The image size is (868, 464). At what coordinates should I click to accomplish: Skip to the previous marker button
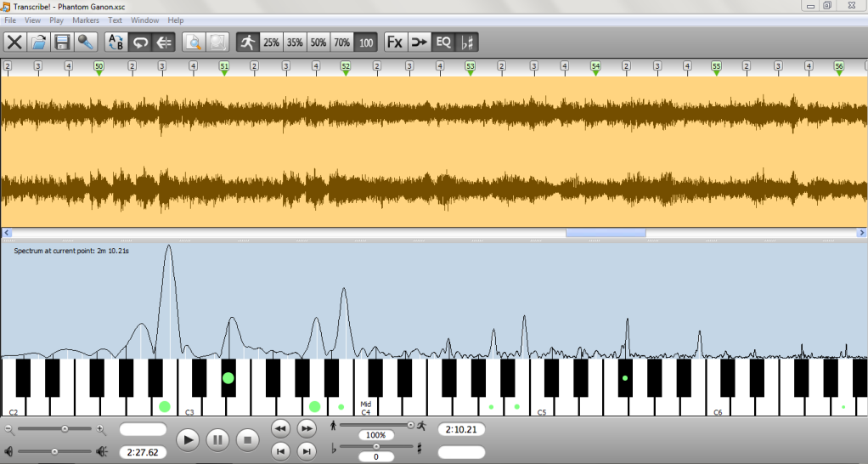tap(280, 451)
